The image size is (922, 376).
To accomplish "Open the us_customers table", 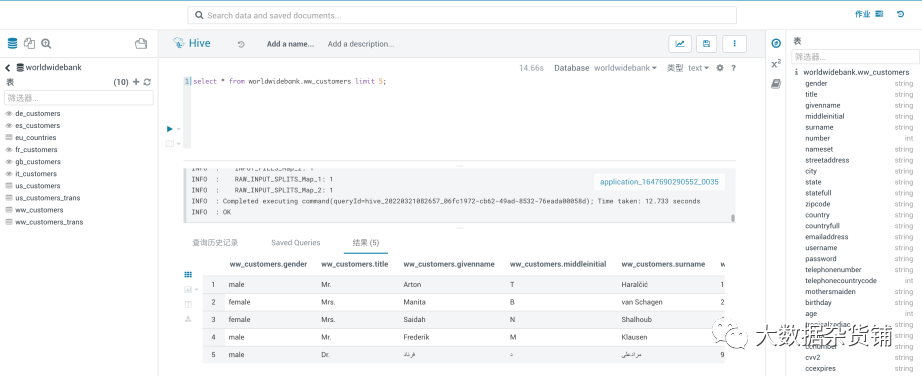I will 38,186.
